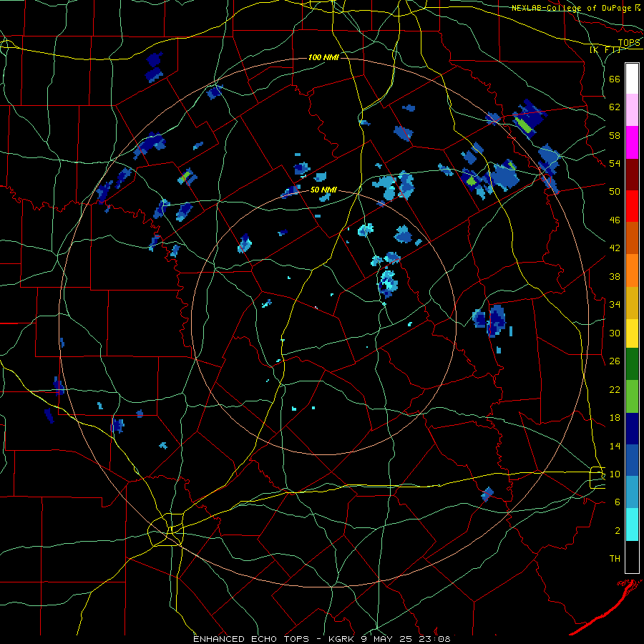This screenshot has width=644, height=644.
Task: Click the 42 value on the scale
Action: click(x=615, y=248)
